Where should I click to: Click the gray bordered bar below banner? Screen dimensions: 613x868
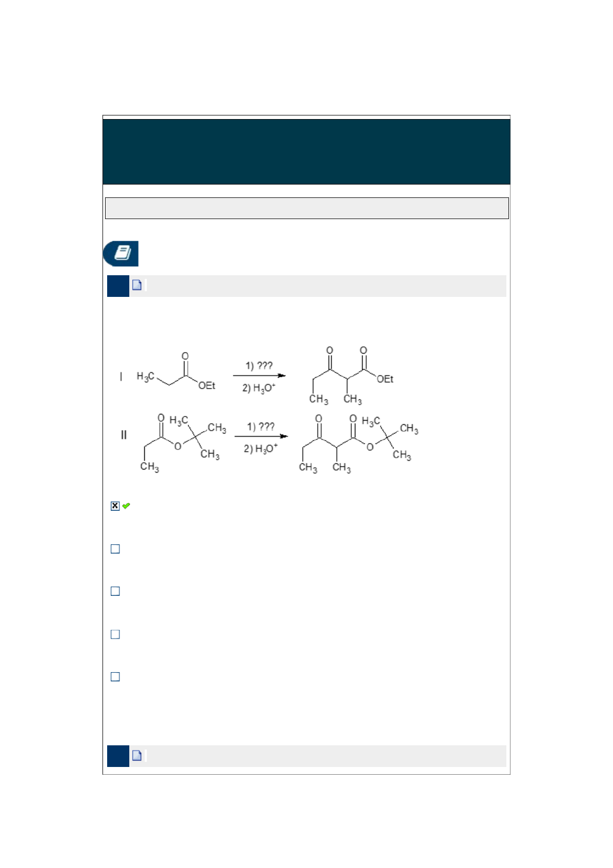pyautogui.click(x=306, y=208)
